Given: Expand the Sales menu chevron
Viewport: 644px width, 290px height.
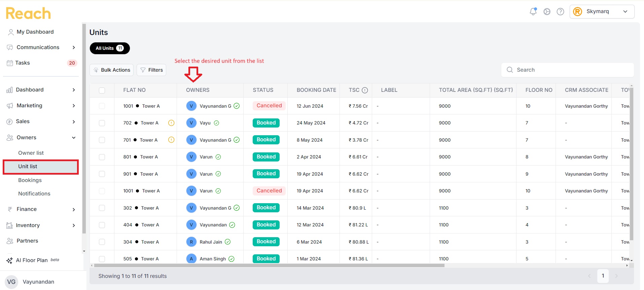Looking at the screenshot, I should 74,122.
